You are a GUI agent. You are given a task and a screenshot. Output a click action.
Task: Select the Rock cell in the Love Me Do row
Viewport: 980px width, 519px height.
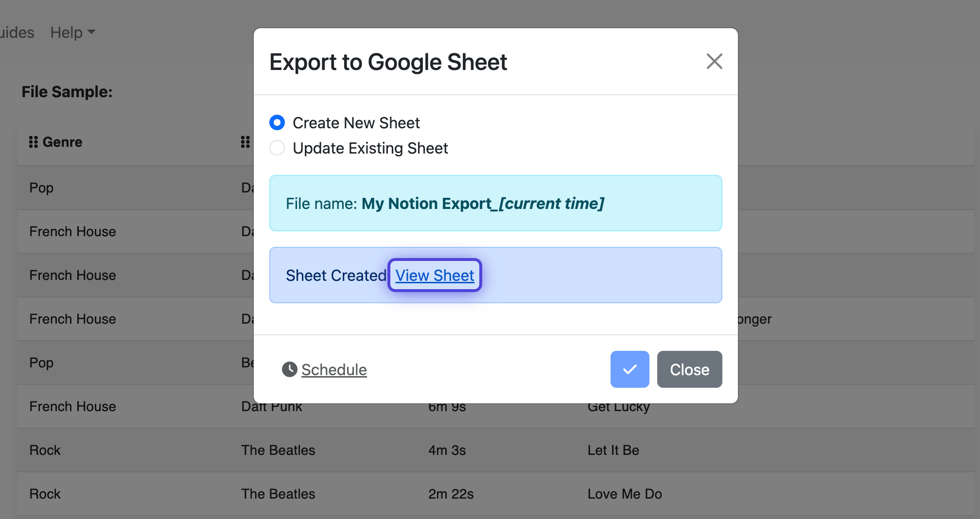(x=45, y=494)
